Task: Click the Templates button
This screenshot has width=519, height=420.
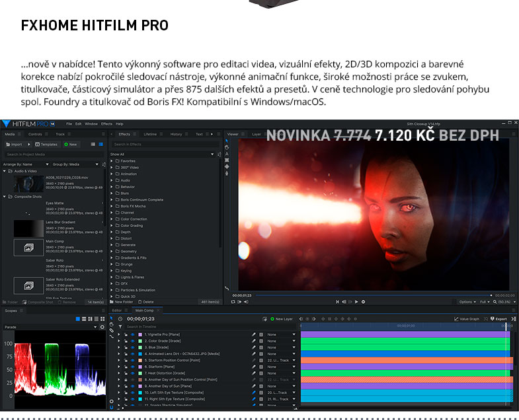Action: (x=46, y=144)
